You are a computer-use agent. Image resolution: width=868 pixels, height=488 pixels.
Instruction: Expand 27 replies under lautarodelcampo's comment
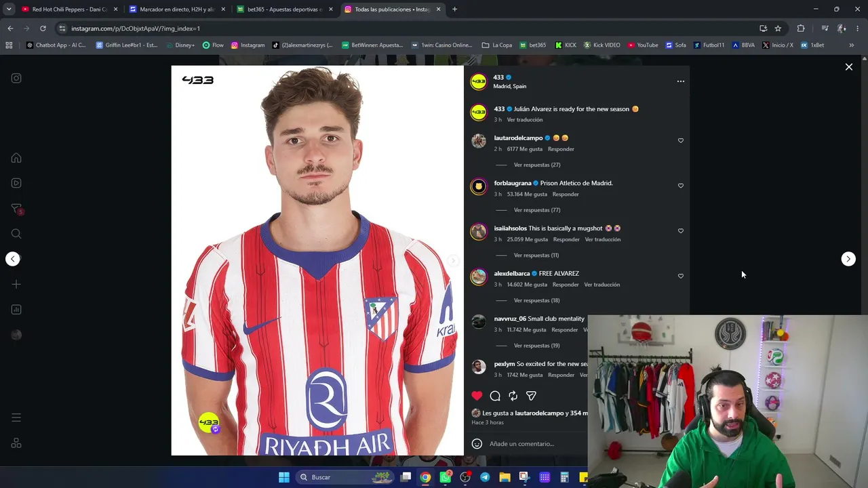(536, 165)
